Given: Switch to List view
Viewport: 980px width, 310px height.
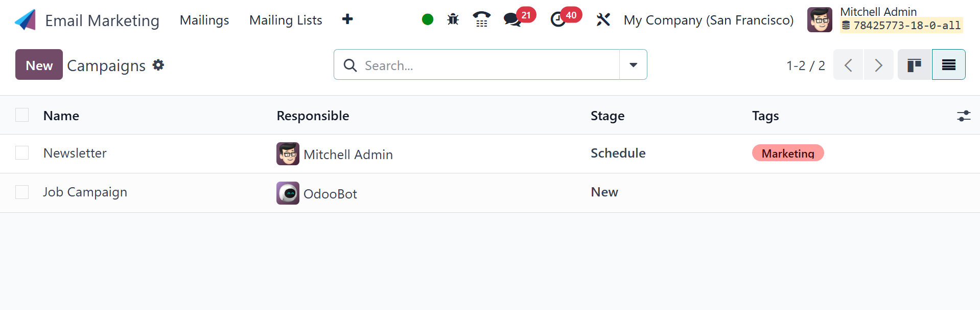Looking at the screenshot, I should click(948, 65).
